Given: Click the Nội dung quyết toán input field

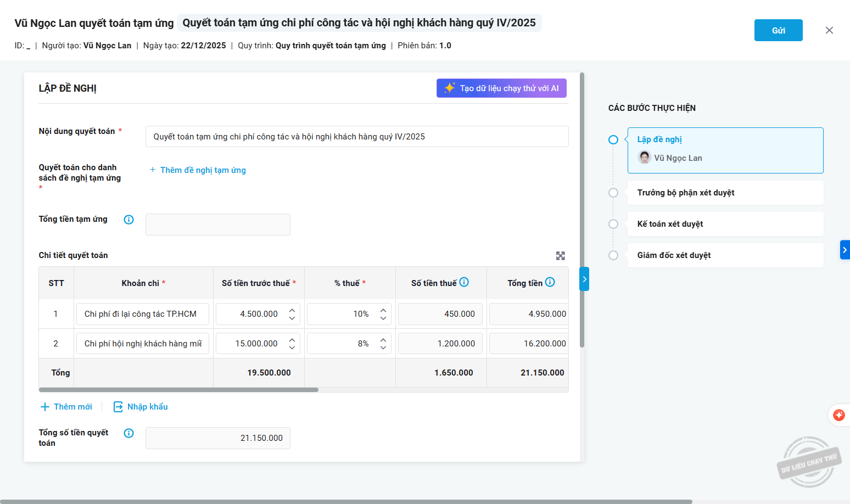Looking at the screenshot, I should pyautogui.click(x=356, y=137).
